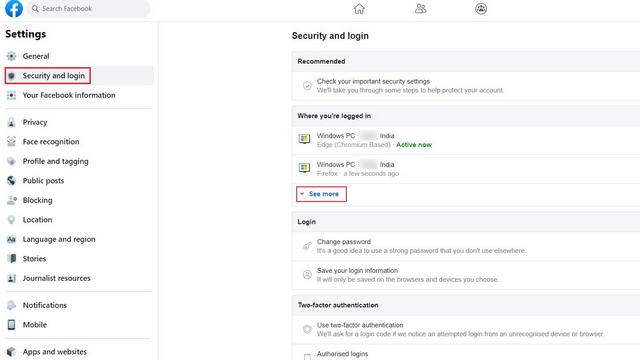Click the Location pin icon
640x360 pixels.
click(x=11, y=220)
